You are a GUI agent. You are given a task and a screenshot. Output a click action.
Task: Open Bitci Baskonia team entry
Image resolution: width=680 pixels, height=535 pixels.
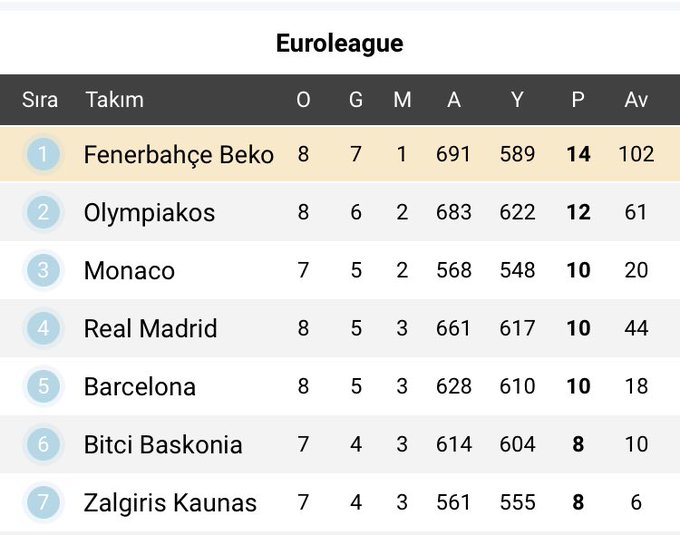[163, 445]
